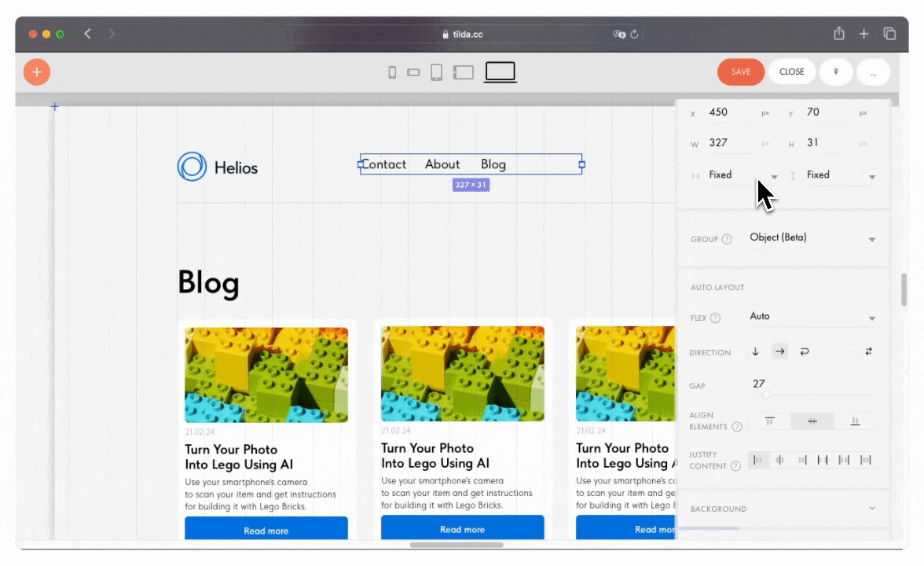
Task: Click the orange SAVE button
Action: [741, 72]
